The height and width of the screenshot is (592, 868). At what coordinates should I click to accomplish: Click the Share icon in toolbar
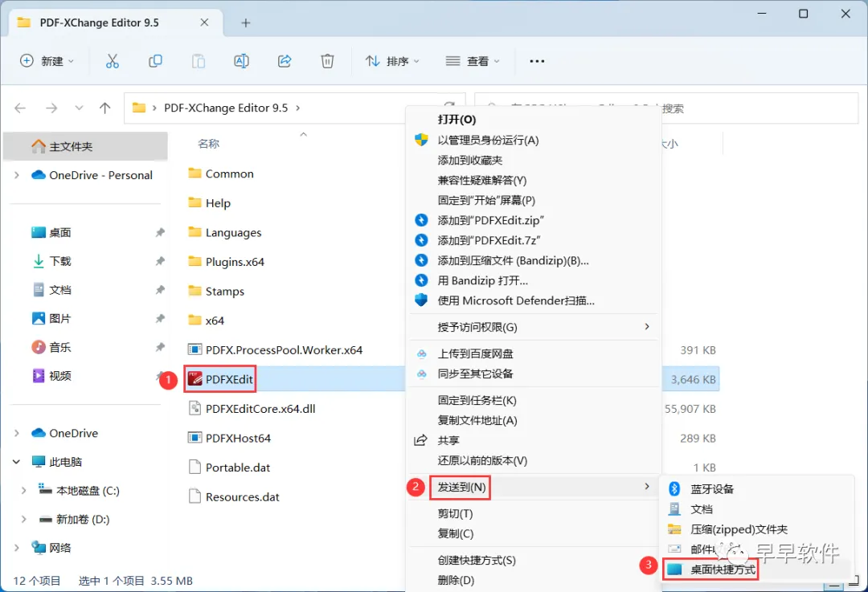point(285,61)
